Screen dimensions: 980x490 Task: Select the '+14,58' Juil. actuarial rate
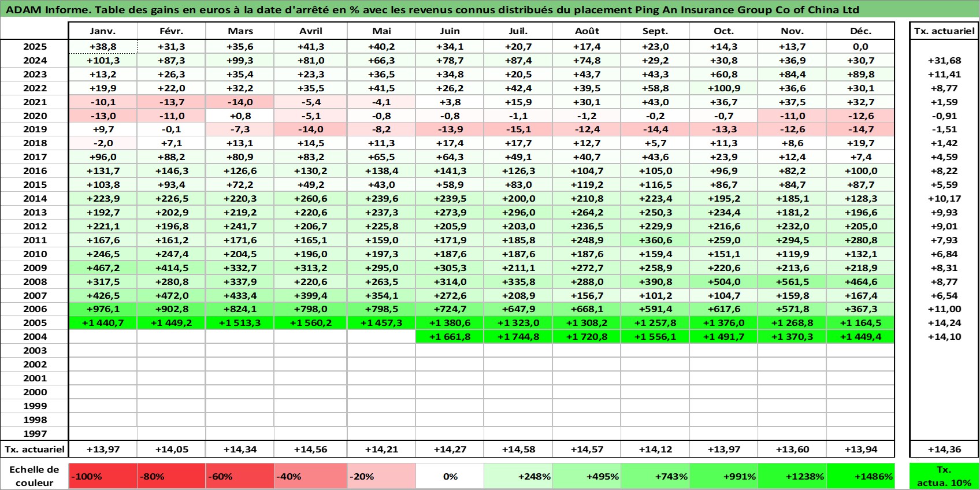point(518,449)
